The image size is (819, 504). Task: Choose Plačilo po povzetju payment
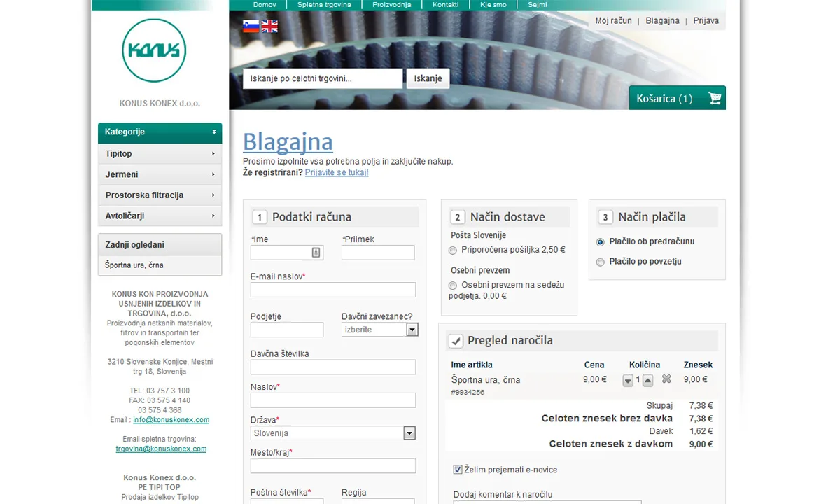[600, 262]
